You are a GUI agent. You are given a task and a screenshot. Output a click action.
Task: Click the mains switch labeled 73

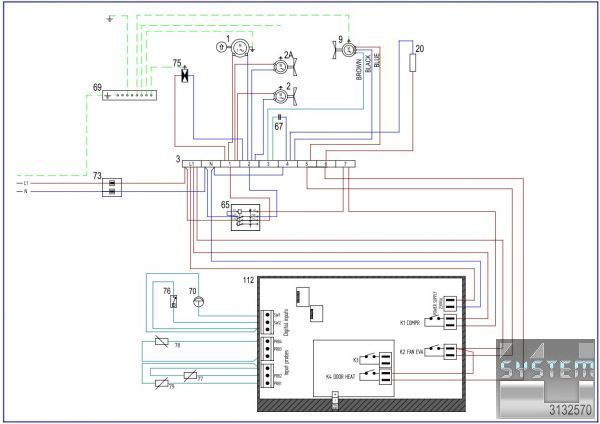point(113,185)
